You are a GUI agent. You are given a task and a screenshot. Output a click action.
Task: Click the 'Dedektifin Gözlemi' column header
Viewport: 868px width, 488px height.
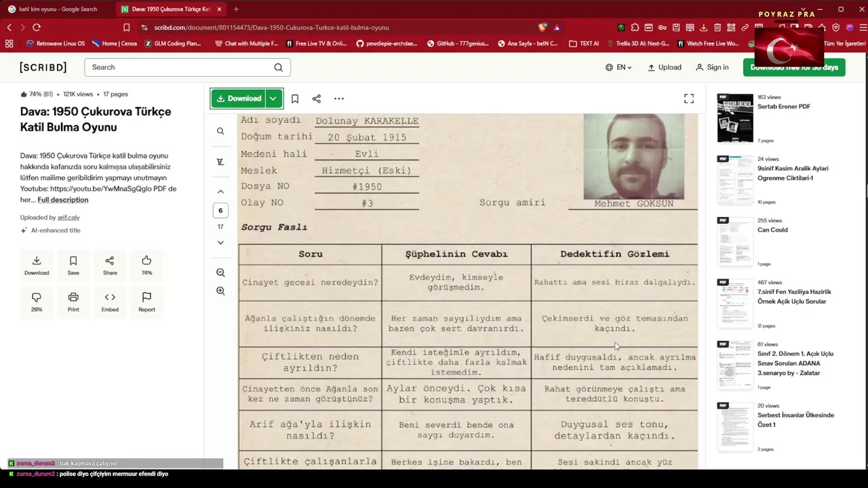614,254
